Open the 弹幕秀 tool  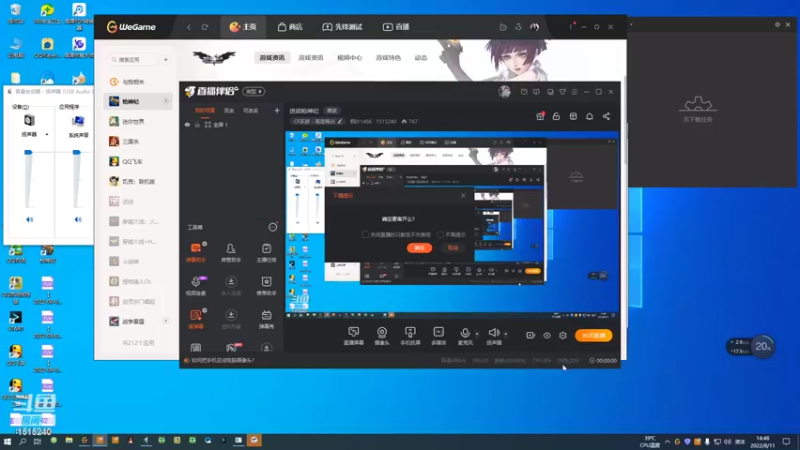tap(266, 319)
